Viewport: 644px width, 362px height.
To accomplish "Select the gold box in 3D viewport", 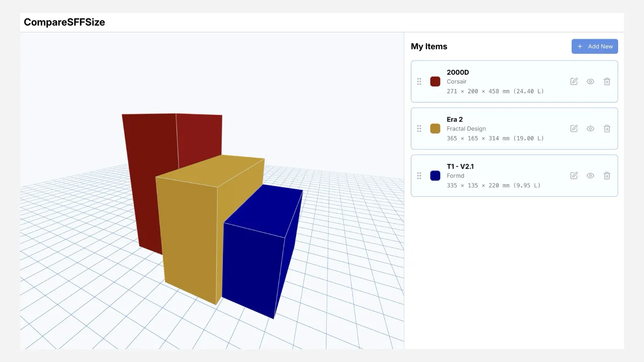I will pos(189,235).
